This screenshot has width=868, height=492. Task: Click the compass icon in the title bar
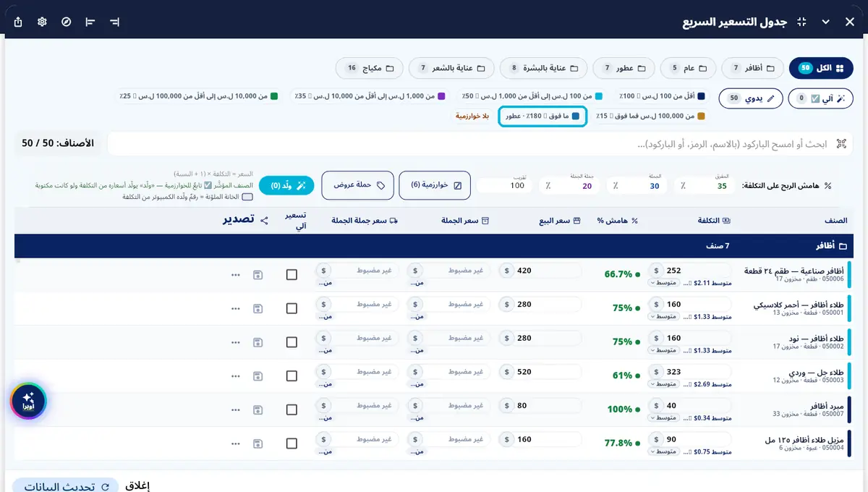pos(67,22)
